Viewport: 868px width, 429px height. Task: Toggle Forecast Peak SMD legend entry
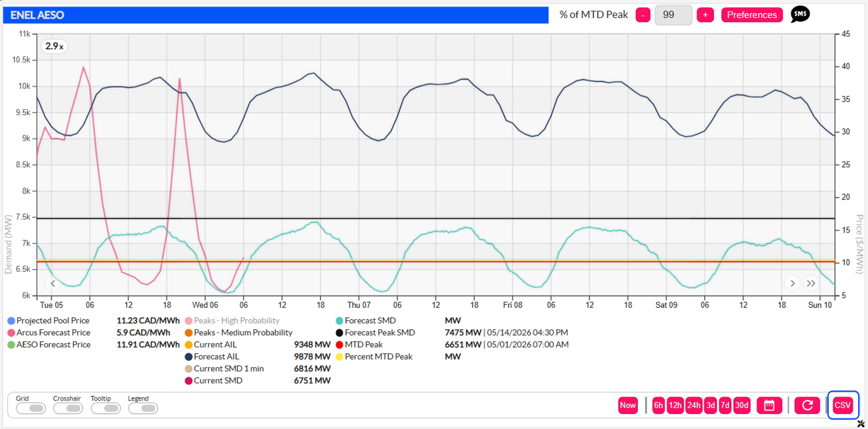tap(375, 332)
